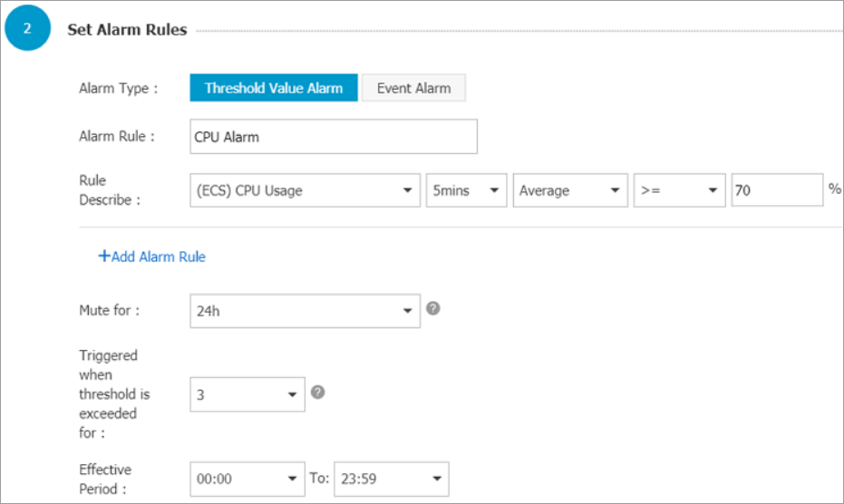Click the threshold value field containing 70
Screen dimensions: 844x504
776,190
